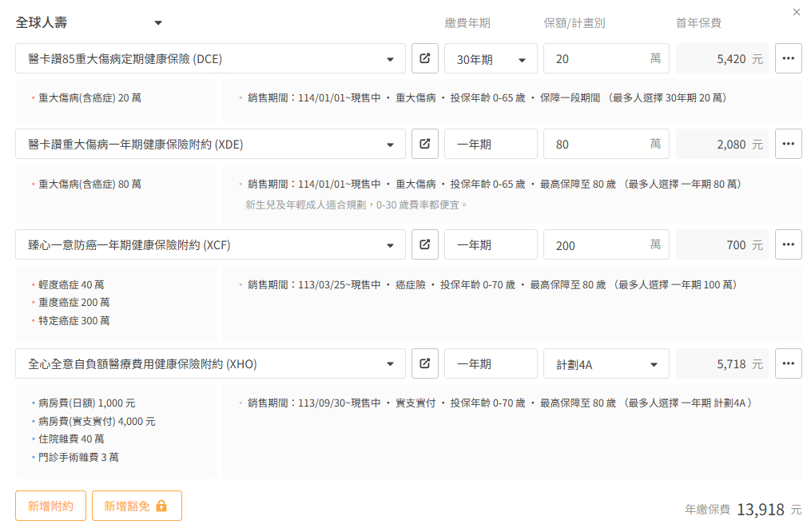This screenshot has width=811, height=532.
Task: Open external link for XHO medical rider
Action: tap(425, 364)
